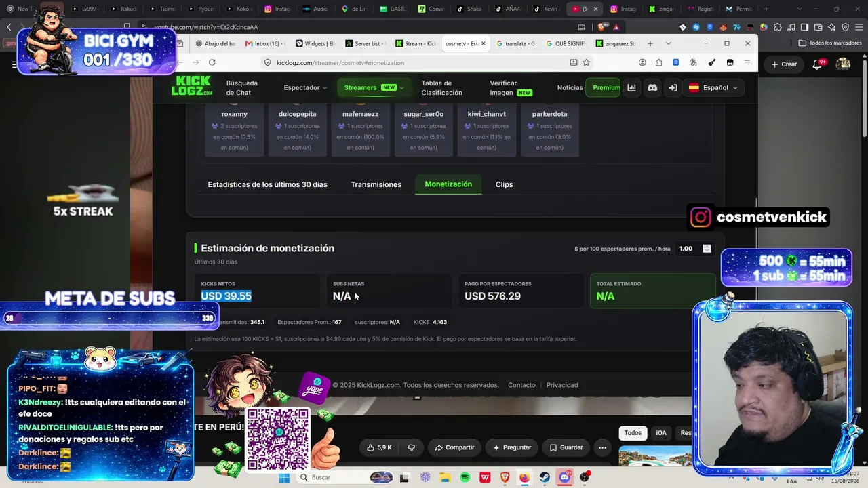This screenshot has height=488, width=868.
Task: Open more actions ellipsis under YouTube video
Action: tap(602, 447)
